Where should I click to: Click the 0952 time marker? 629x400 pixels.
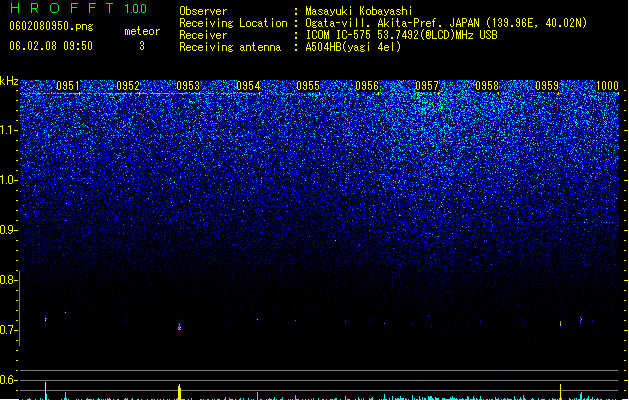tap(128, 86)
